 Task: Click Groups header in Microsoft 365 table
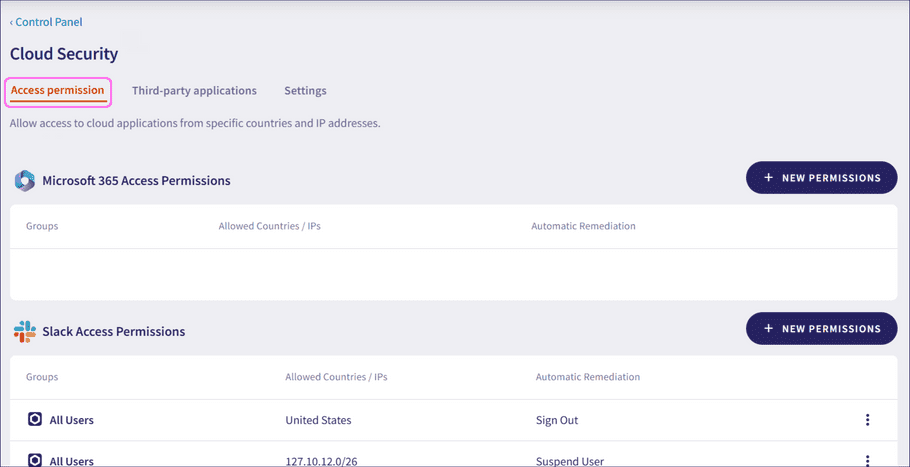click(x=42, y=226)
